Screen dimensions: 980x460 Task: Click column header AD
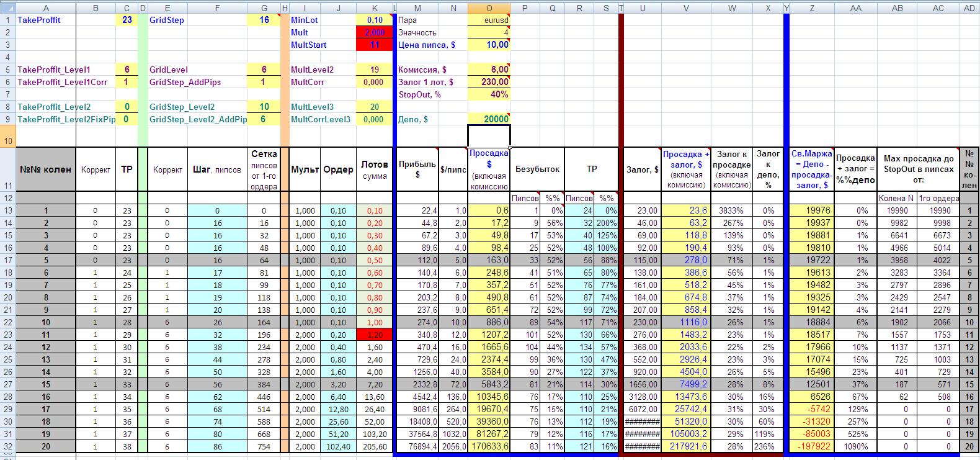(969, 8)
